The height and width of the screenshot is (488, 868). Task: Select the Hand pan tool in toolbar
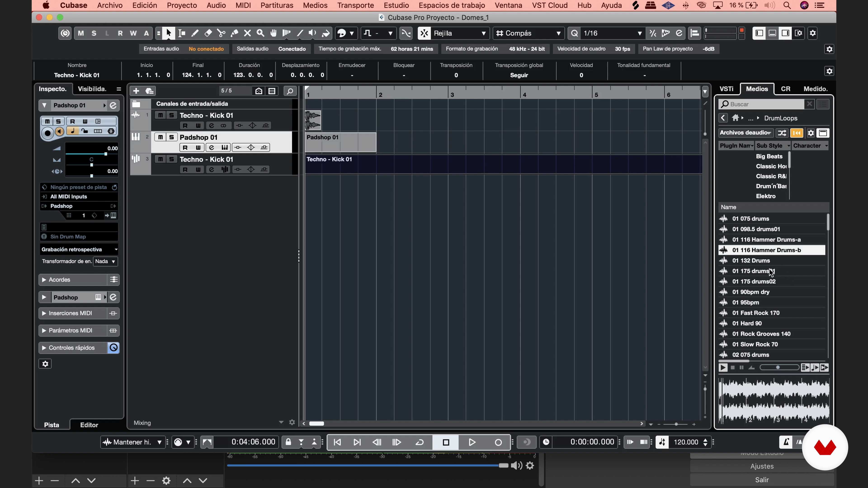click(x=274, y=33)
